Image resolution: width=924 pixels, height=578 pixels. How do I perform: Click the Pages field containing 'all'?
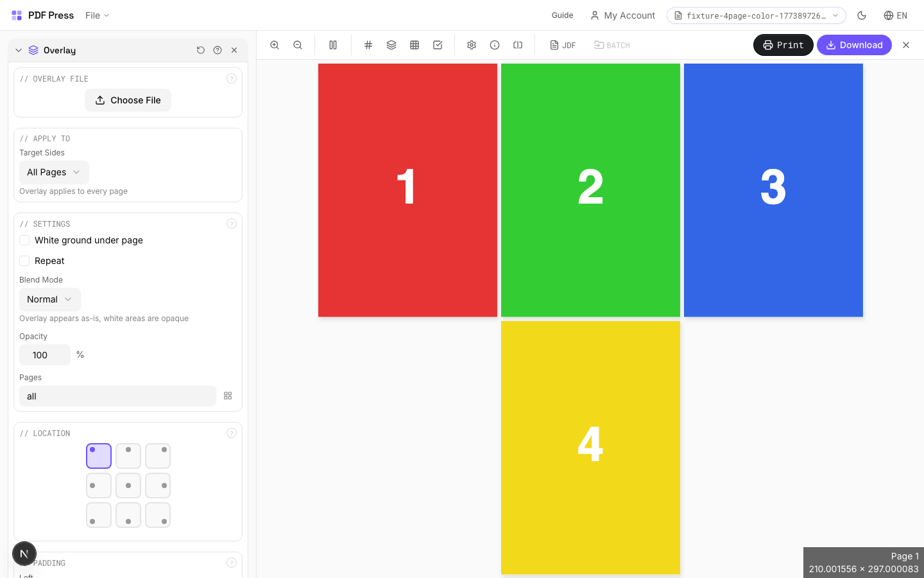coord(117,396)
